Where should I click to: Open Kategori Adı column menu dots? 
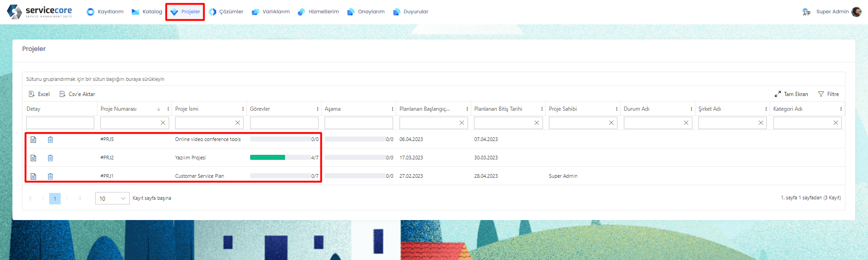point(841,109)
